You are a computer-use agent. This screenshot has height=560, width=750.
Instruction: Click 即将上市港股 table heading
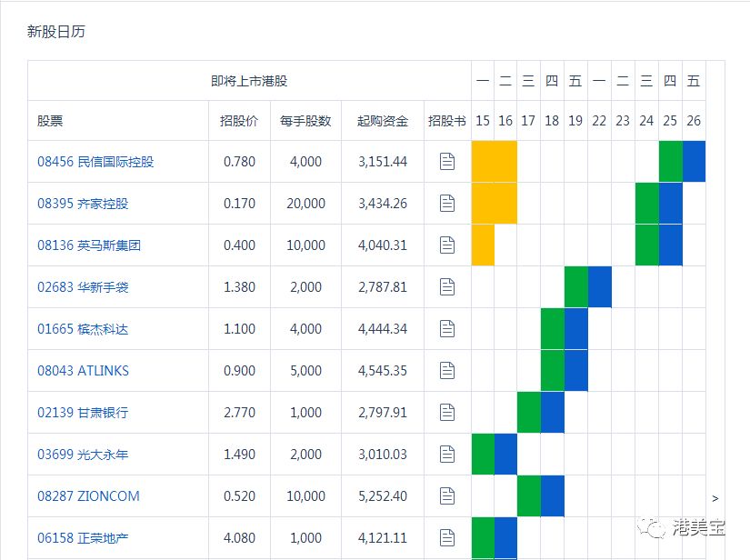point(249,81)
